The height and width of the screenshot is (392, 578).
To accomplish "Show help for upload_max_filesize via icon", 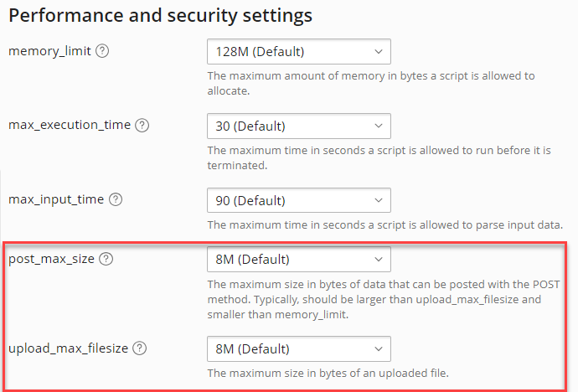I will pos(139,348).
